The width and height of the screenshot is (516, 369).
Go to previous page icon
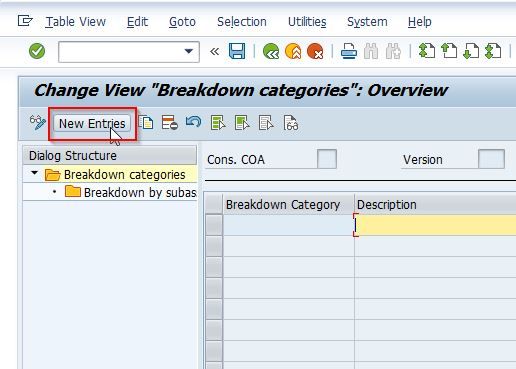coord(449,51)
